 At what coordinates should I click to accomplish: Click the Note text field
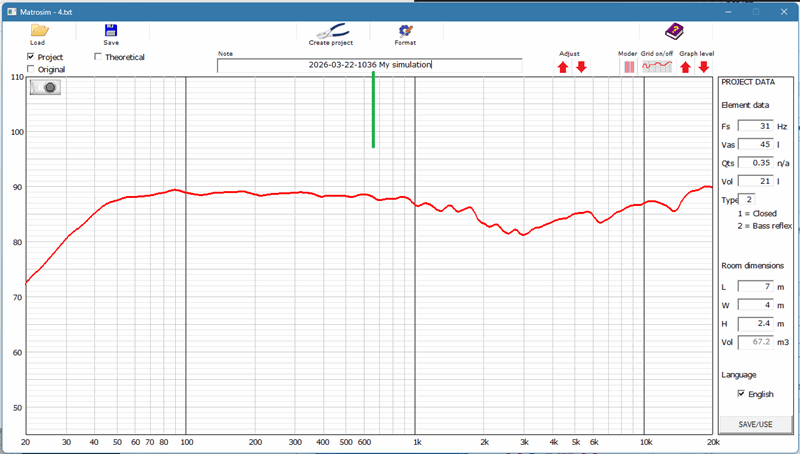(369, 65)
